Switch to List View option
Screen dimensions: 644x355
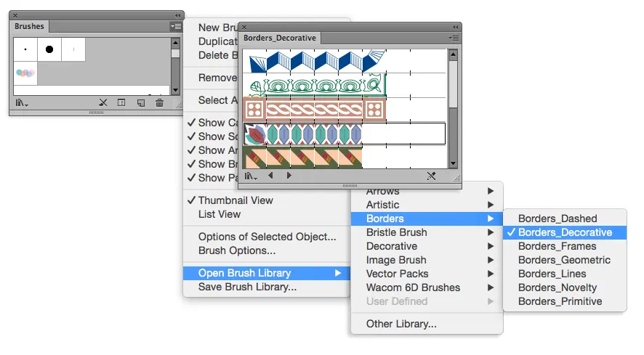pos(220,214)
